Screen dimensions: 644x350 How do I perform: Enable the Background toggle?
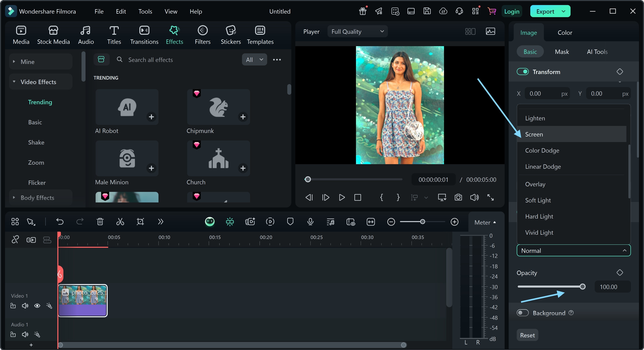(x=523, y=313)
